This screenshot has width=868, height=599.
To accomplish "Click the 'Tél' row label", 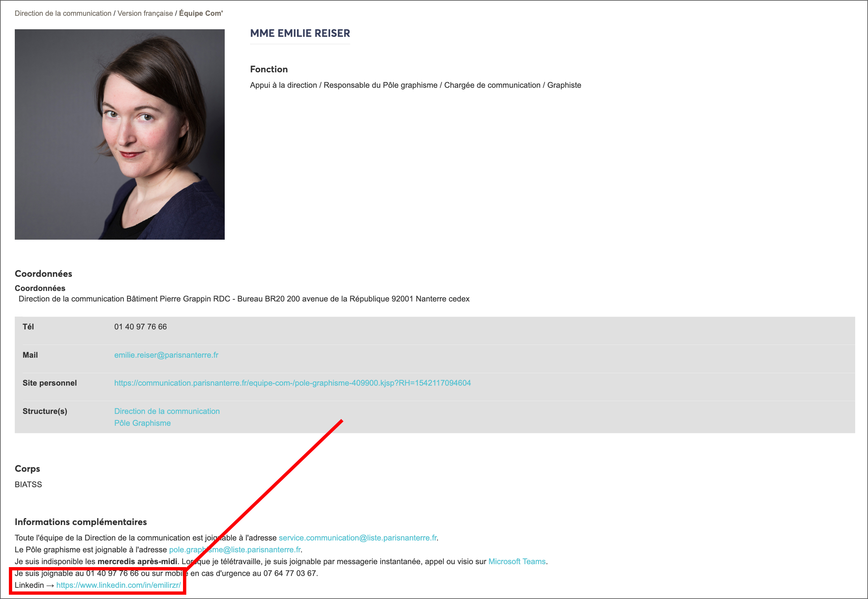I will [x=28, y=326].
